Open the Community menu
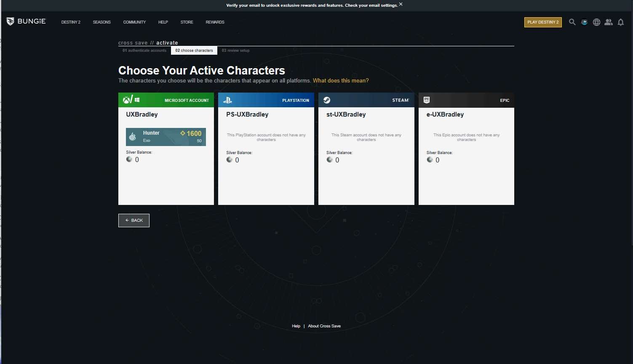The width and height of the screenshot is (633, 364). [x=134, y=22]
